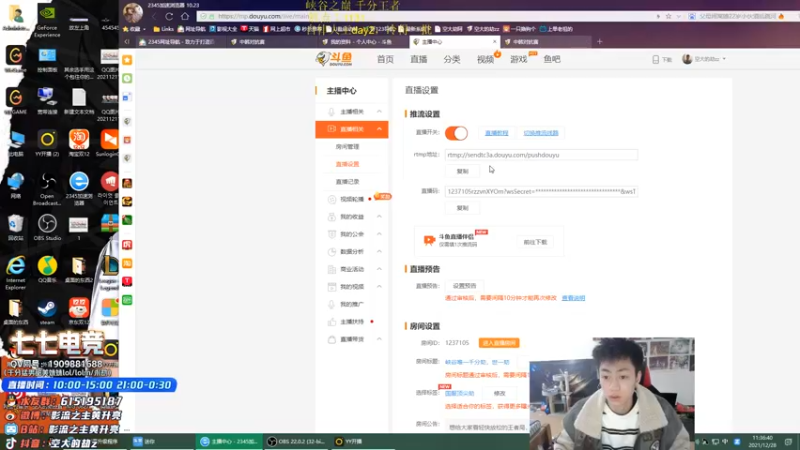This screenshot has width=800, height=450.
Task: Open Steam desktop icon
Action: pyautogui.click(x=47, y=312)
